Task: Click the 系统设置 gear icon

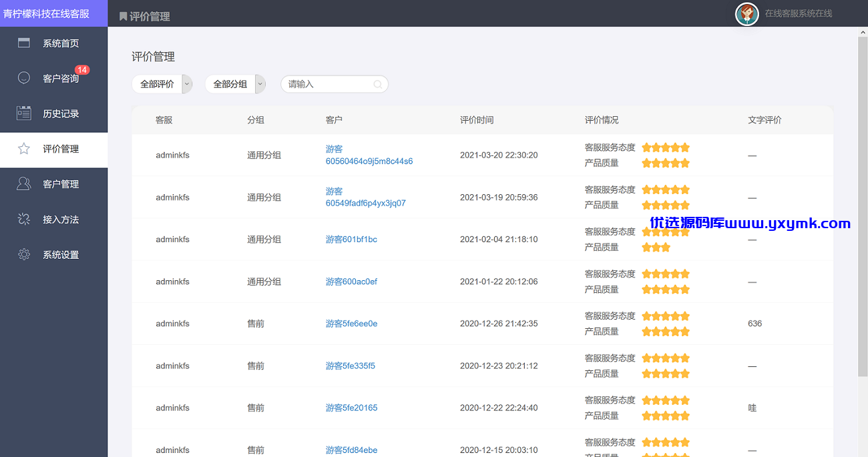Action: [x=24, y=254]
